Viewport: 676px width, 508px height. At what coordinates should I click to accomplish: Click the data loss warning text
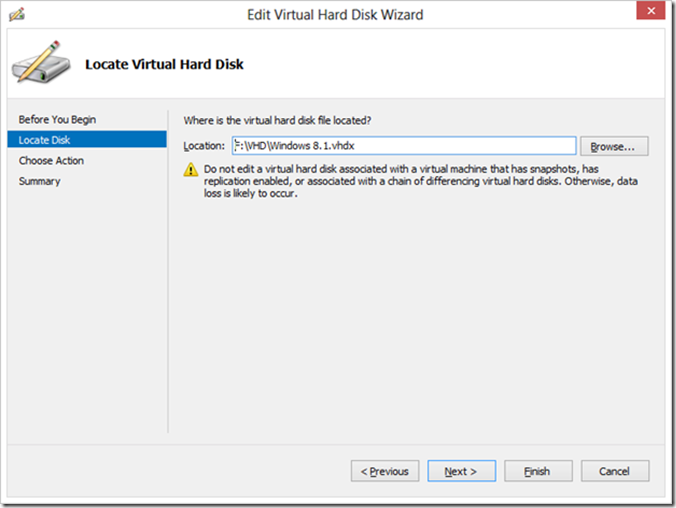pyautogui.click(x=420, y=181)
